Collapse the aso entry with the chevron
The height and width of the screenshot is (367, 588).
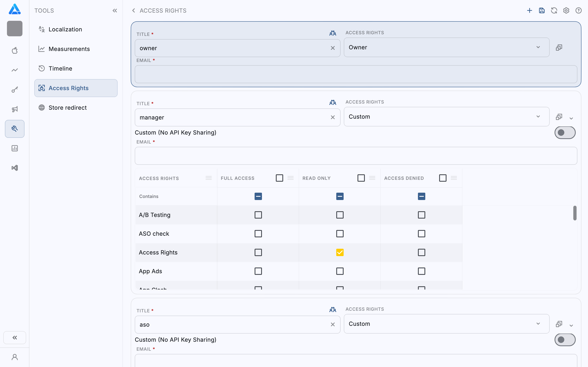pyautogui.click(x=571, y=325)
